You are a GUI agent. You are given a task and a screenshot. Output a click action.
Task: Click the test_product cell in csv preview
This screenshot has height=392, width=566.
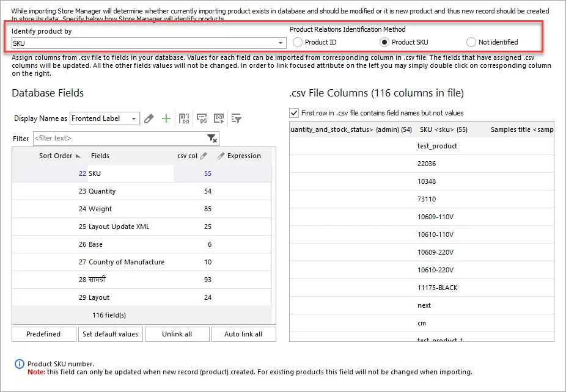tap(437, 146)
